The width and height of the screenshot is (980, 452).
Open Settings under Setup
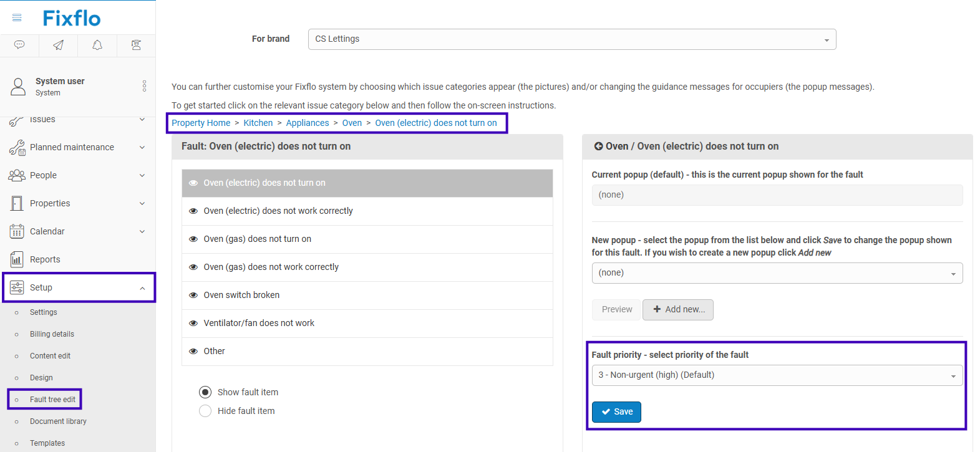coord(43,312)
